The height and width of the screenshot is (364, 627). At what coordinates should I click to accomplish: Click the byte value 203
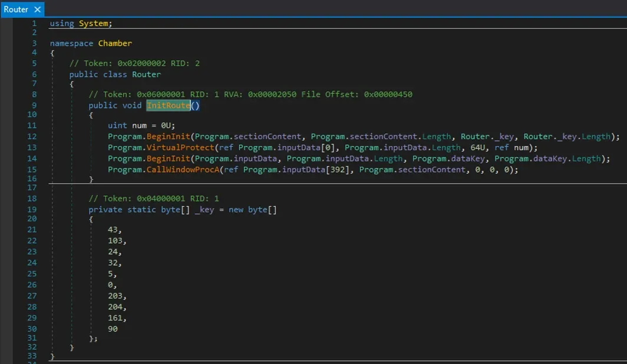coord(115,296)
